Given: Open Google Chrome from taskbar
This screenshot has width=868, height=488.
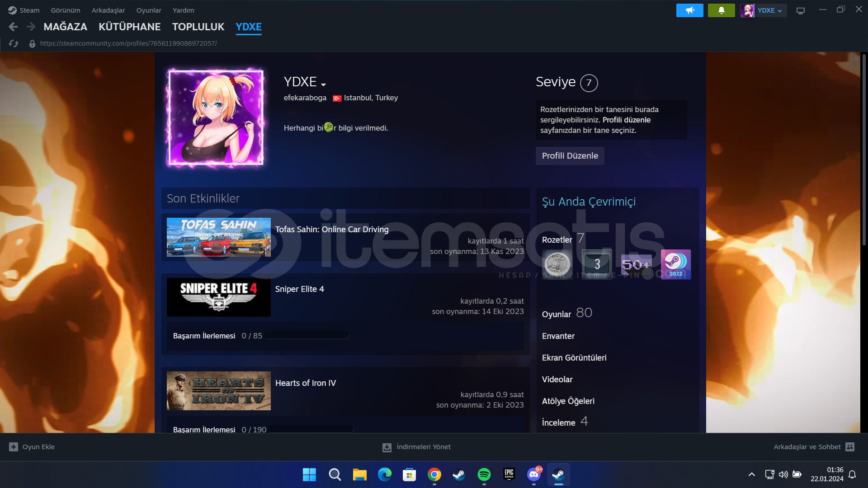Looking at the screenshot, I should (434, 475).
